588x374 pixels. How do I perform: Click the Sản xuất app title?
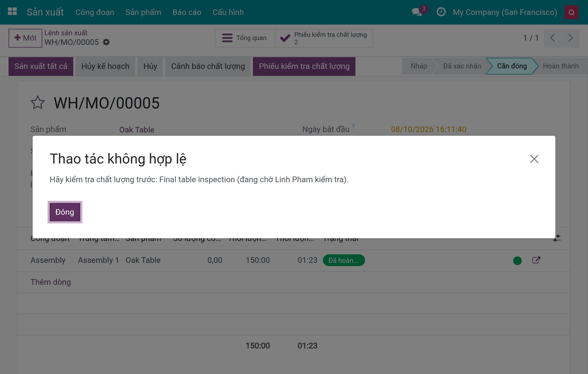(45, 12)
